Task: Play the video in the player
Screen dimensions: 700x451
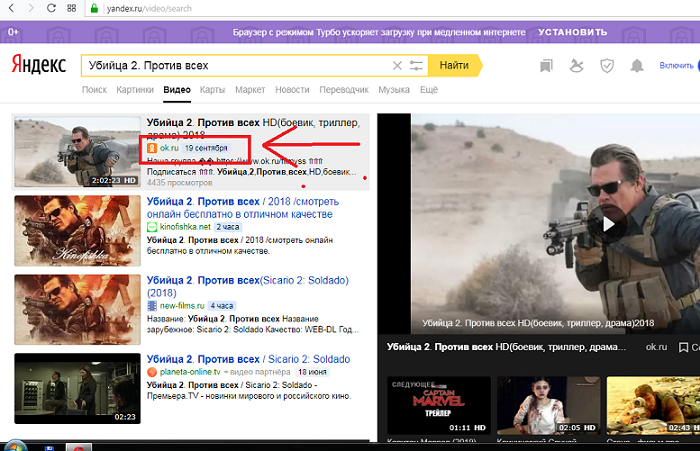Action: pos(608,224)
